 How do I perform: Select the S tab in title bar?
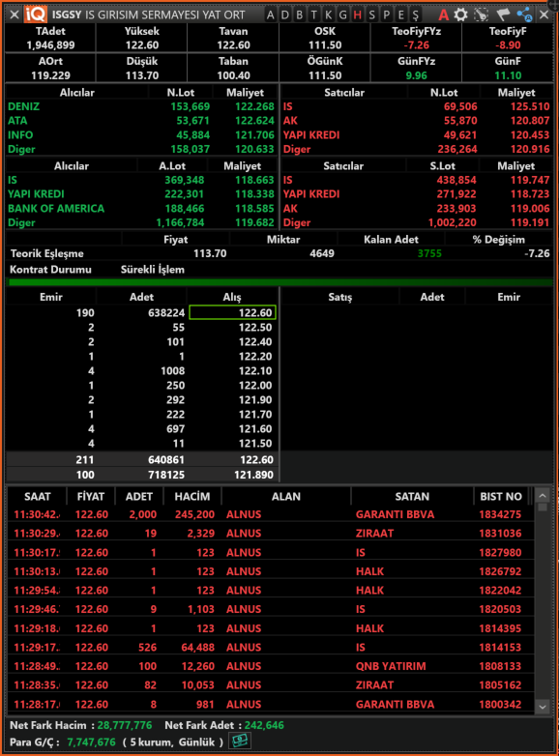tap(372, 15)
